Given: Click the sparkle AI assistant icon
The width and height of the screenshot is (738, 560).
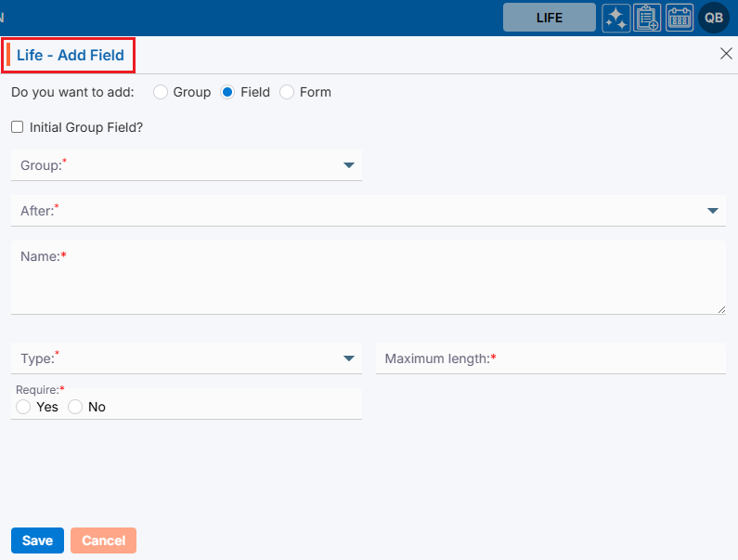Looking at the screenshot, I should coord(615,18).
